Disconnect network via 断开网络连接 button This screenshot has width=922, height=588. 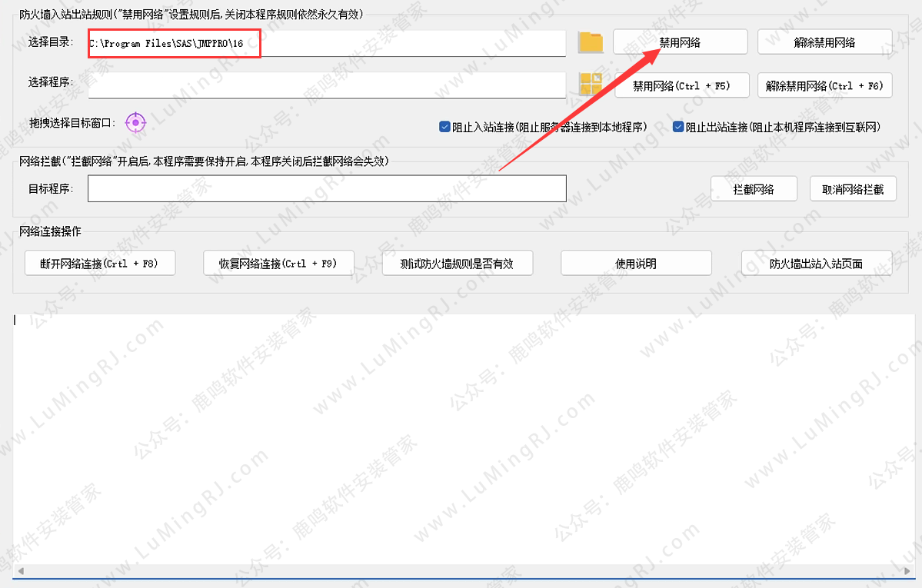pyautogui.click(x=100, y=263)
